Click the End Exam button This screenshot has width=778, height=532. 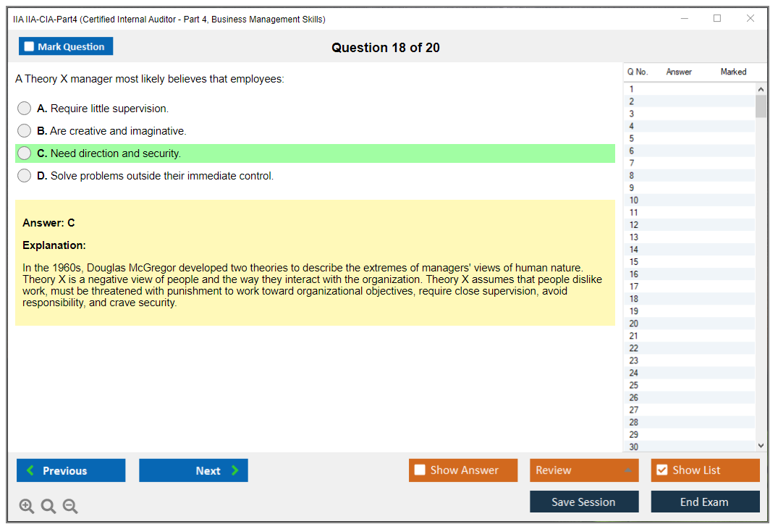pos(704,502)
